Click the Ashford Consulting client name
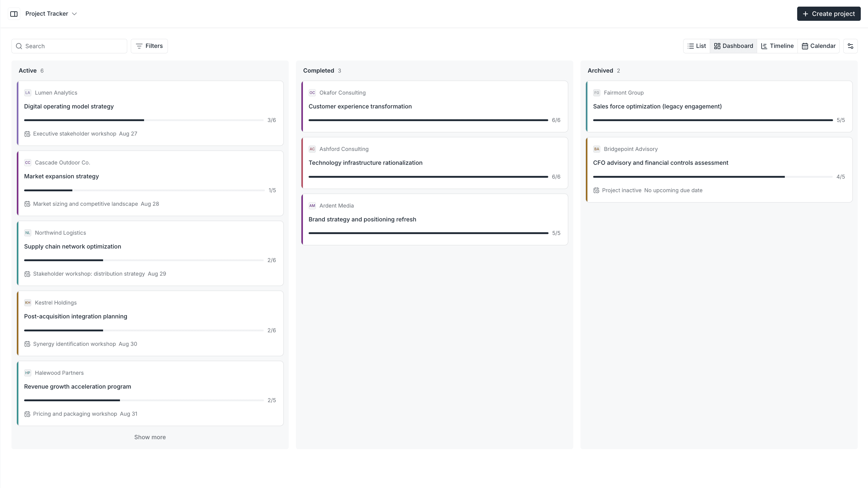Screen dimensions: 868x488 [x=344, y=149]
